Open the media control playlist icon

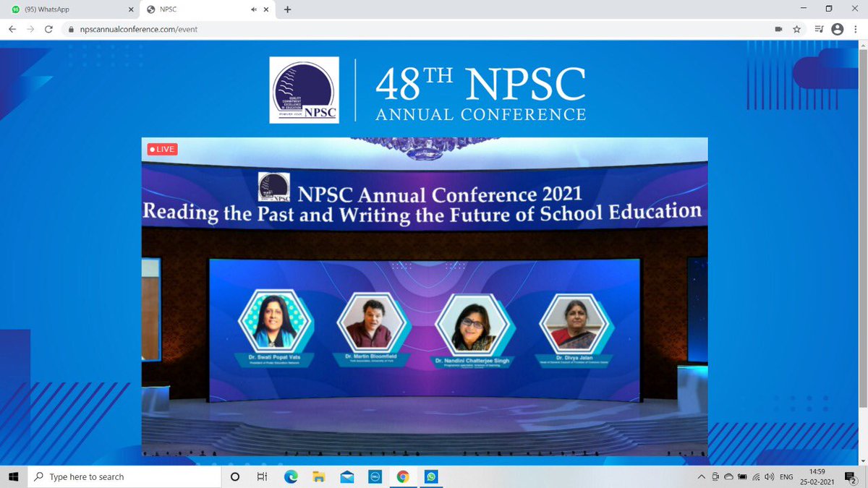tap(820, 30)
